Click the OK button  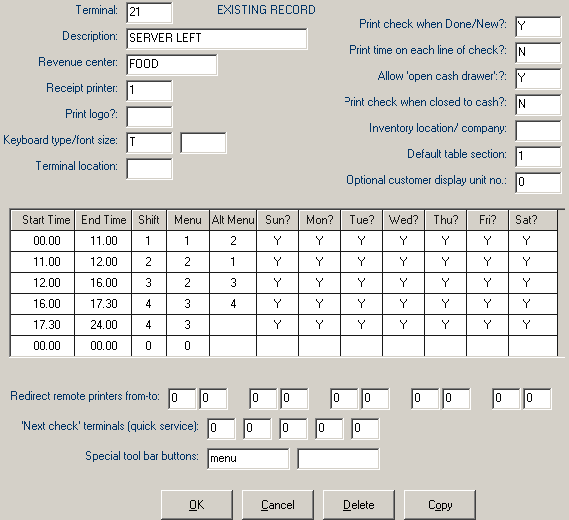[197, 505]
